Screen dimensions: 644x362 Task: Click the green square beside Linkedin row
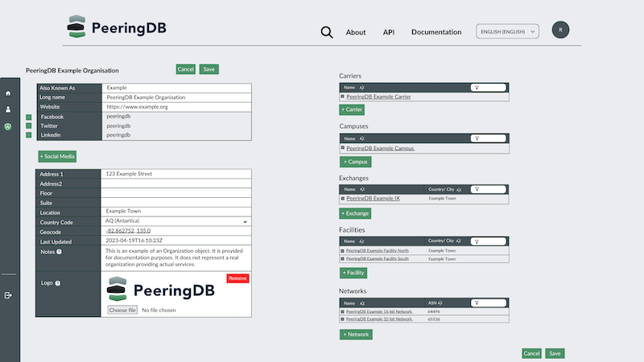click(x=29, y=135)
